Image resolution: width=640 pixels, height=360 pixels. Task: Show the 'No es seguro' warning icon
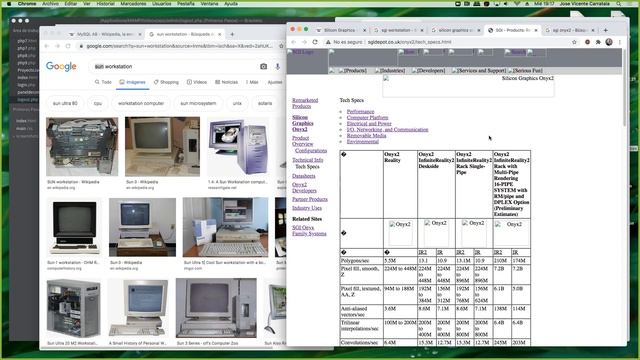[x=328, y=42]
